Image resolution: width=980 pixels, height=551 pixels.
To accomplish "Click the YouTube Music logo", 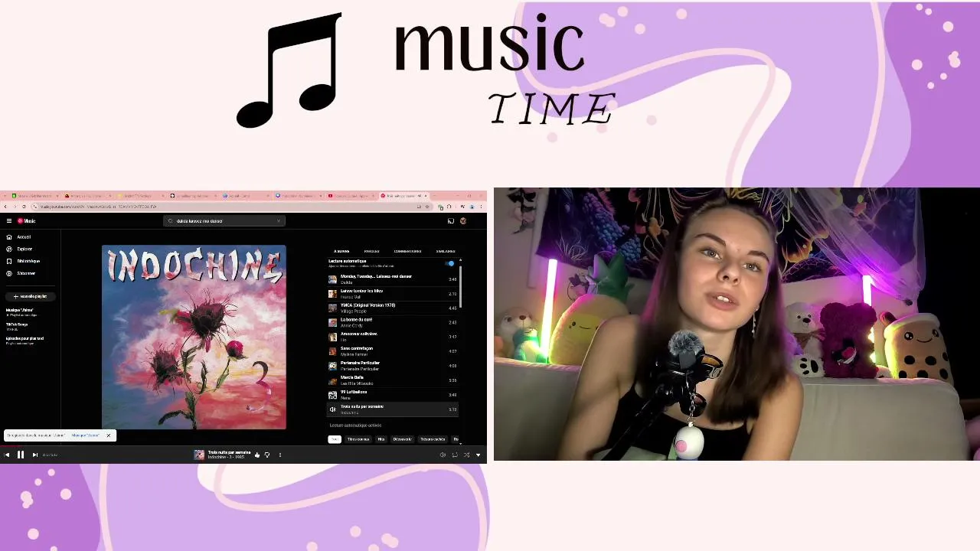I will [x=27, y=221].
